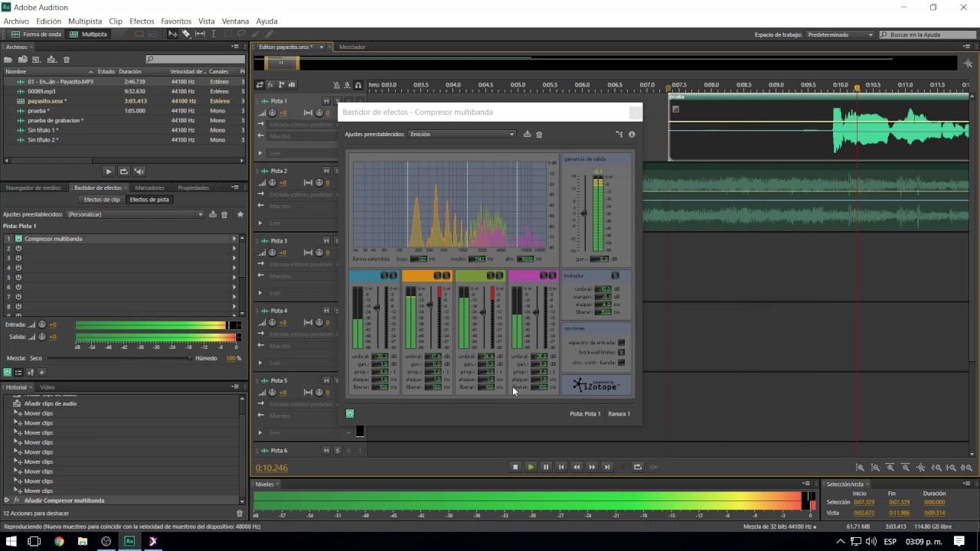The width and height of the screenshot is (980, 551).
Task: Click the sends icon in the editor toolbar
Action: coord(281,85)
